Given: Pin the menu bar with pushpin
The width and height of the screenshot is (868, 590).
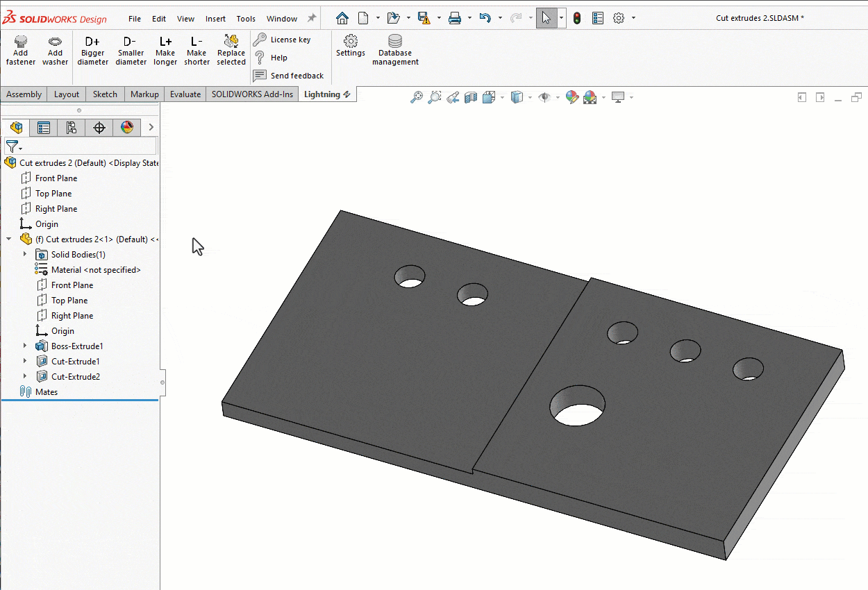Looking at the screenshot, I should (x=312, y=19).
